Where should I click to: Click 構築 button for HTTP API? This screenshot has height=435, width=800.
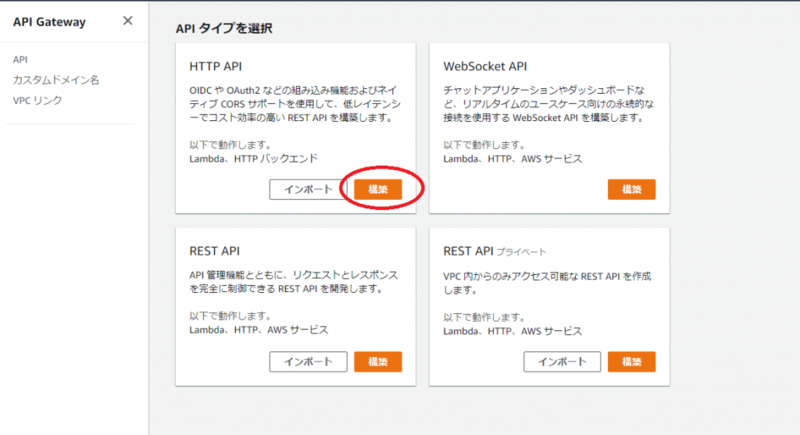pyautogui.click(x=378, y=189)
